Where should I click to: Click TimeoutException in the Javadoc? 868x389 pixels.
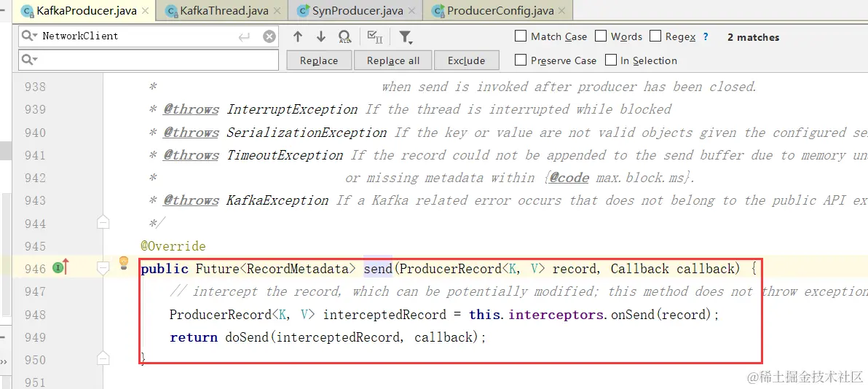[x=285, y=155]
